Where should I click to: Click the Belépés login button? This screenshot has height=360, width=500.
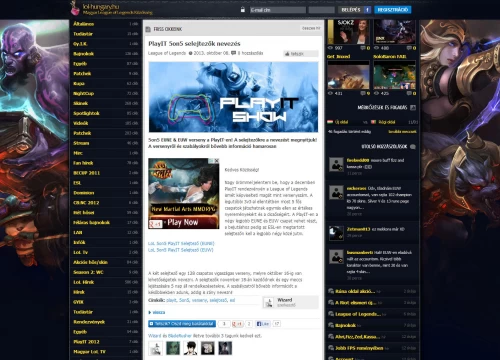coord(351,10)
